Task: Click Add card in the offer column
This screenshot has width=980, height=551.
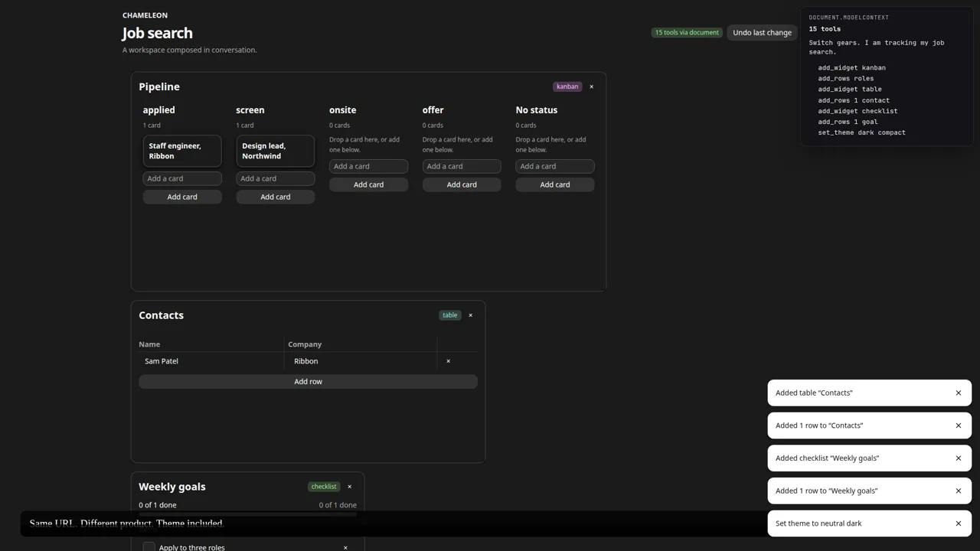Action: click(x=462, y=184)
